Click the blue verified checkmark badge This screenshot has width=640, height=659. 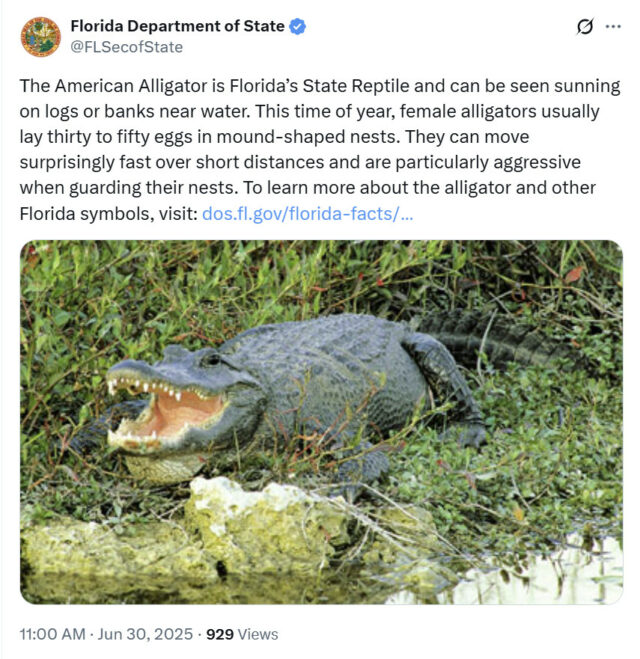[298, 26]
